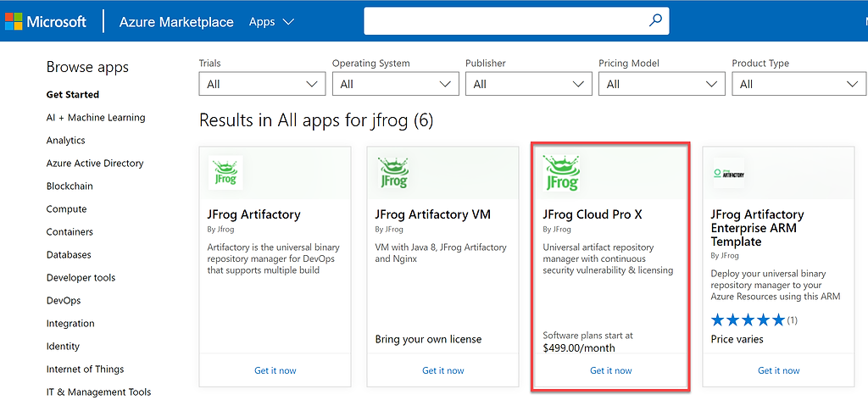Select AI + Machine Learning category

96,117
